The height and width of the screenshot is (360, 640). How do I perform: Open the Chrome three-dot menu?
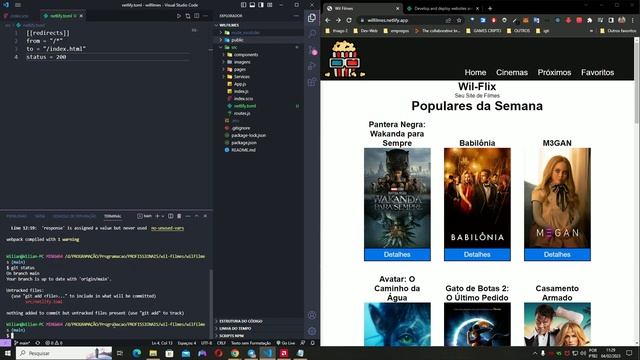(x=633, y=20)
